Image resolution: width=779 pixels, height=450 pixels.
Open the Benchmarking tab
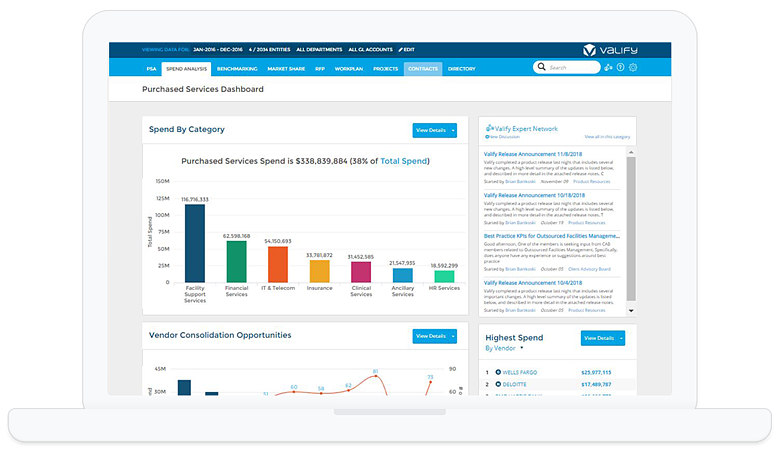[237, 69]
